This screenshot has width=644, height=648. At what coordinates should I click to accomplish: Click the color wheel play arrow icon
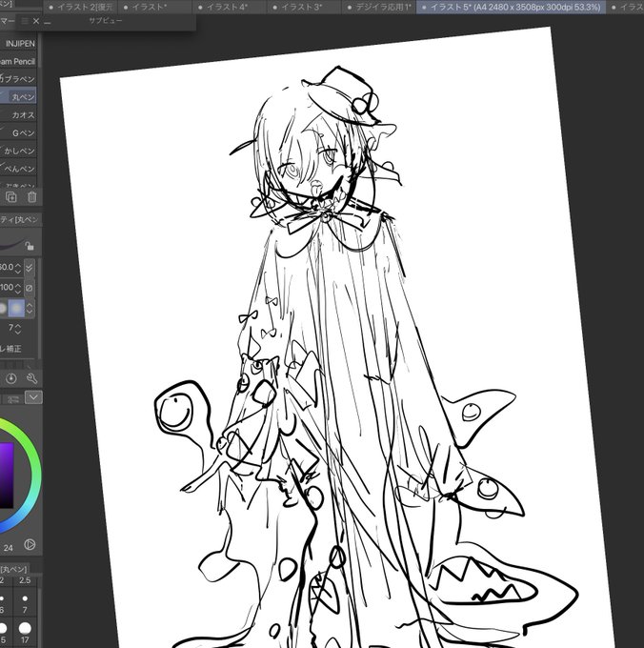tap(30, 544)
